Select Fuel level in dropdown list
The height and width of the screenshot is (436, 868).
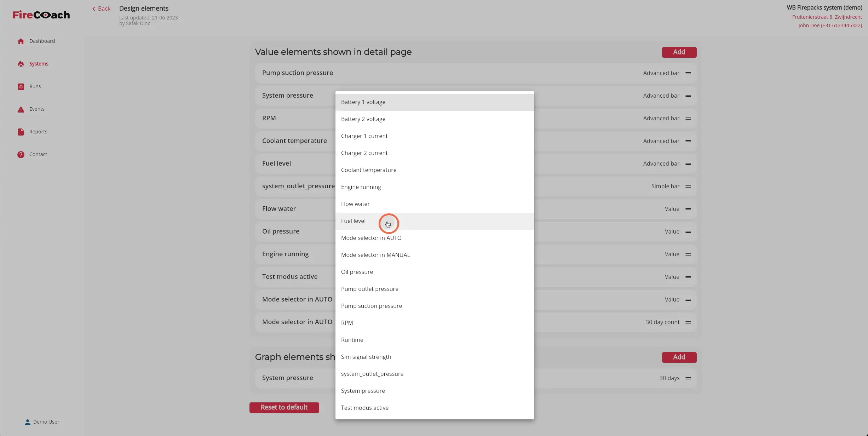coord(435,221)
